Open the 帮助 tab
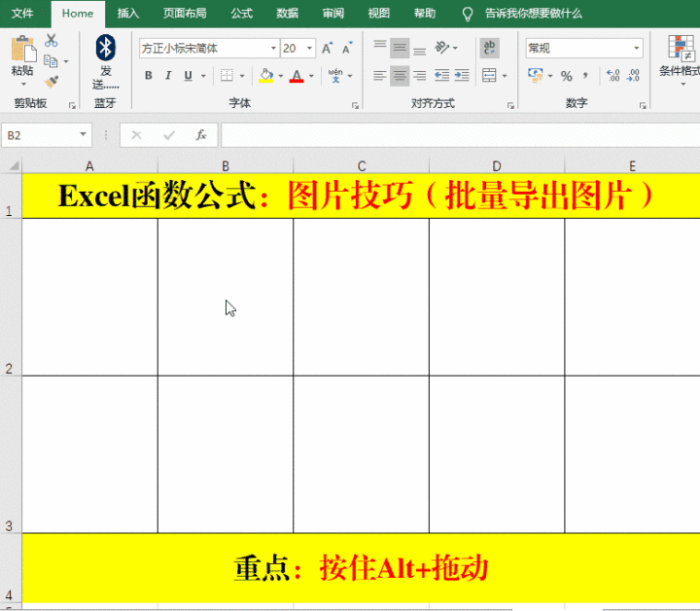Screen dimensions: 700x611 (x=425, y=14)
